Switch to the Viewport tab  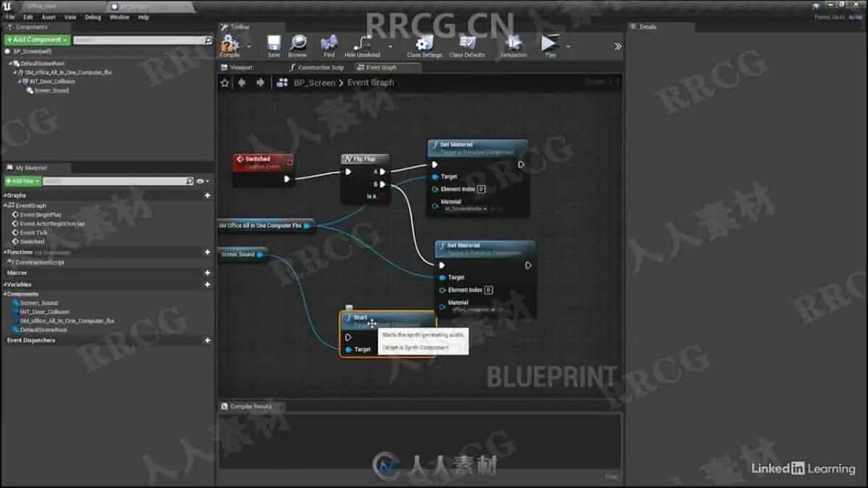pyautogui.click(x=242, y=67)
